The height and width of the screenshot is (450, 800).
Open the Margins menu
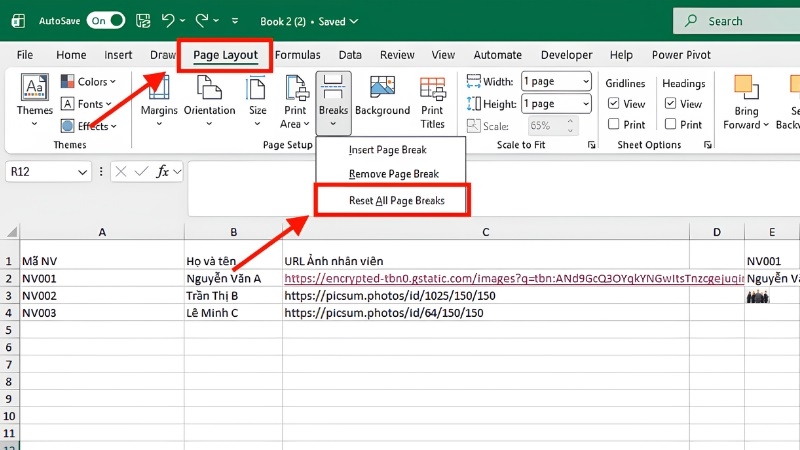[159, 101]
